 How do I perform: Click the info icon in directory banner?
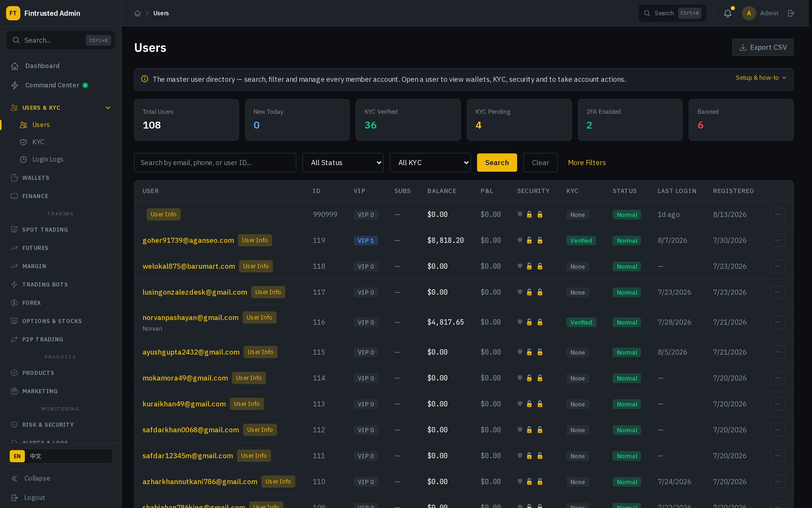pyautogui.click(x=145, y=79)
